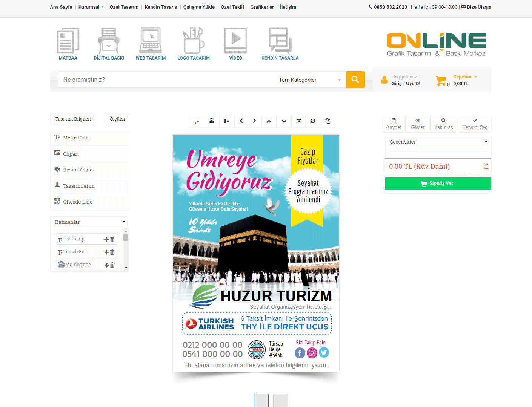Select the Türsab Bel layer row
The width and height of the screenshot is (532, 407).
coord(86,252)
